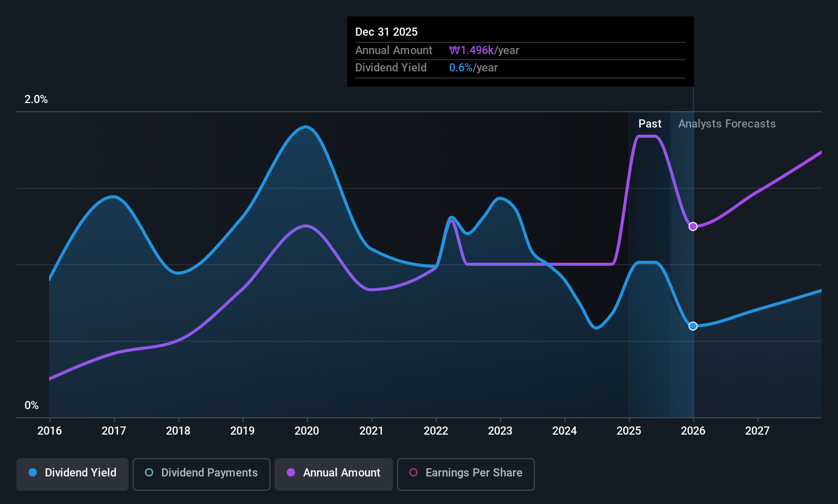Click the 2027 x-axis year label
Viewport: 838px width, 504px height.
(x=757, y=431)
